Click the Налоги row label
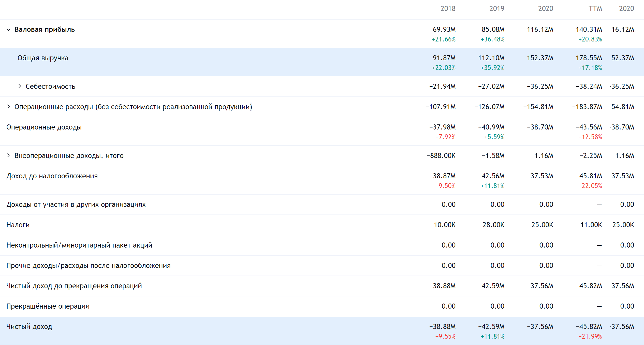 pyautogui.click(x=18, y=225)
